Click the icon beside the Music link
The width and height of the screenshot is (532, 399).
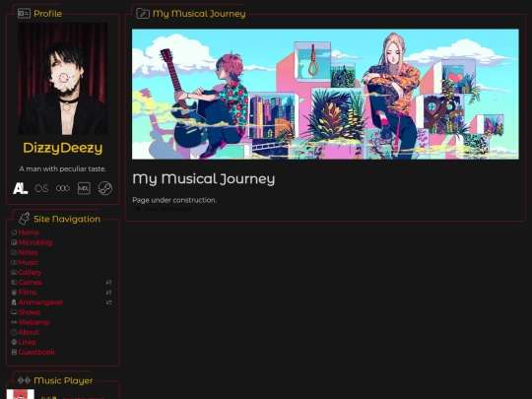tap(14, 262)
